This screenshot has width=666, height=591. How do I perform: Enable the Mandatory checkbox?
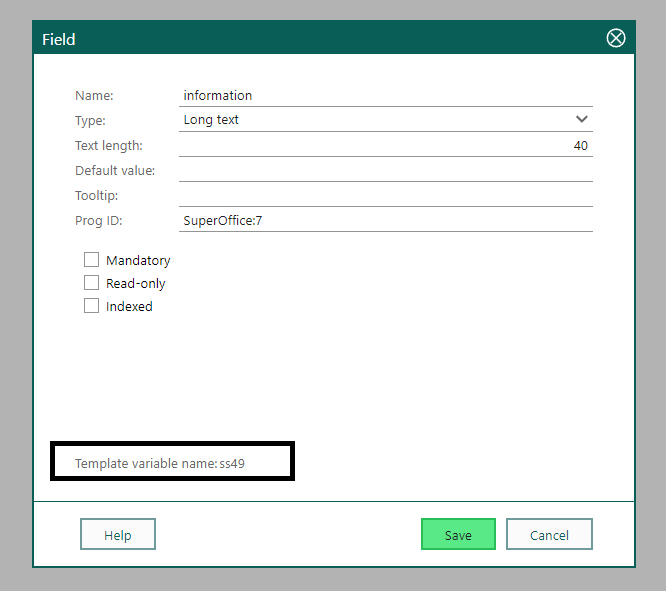tap(92, 260)
